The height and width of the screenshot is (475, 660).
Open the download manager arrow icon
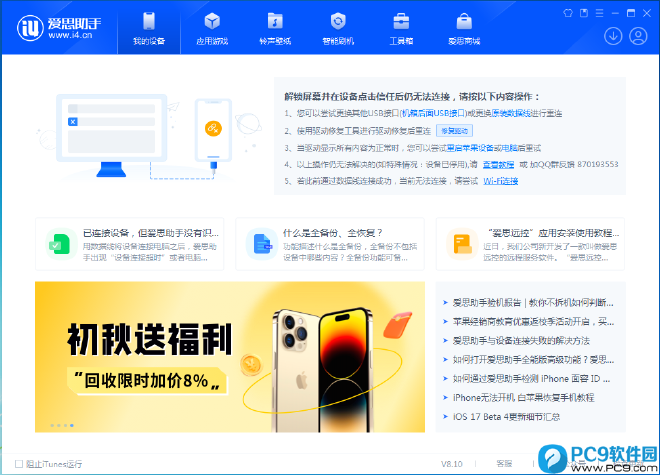pos(613,36)
